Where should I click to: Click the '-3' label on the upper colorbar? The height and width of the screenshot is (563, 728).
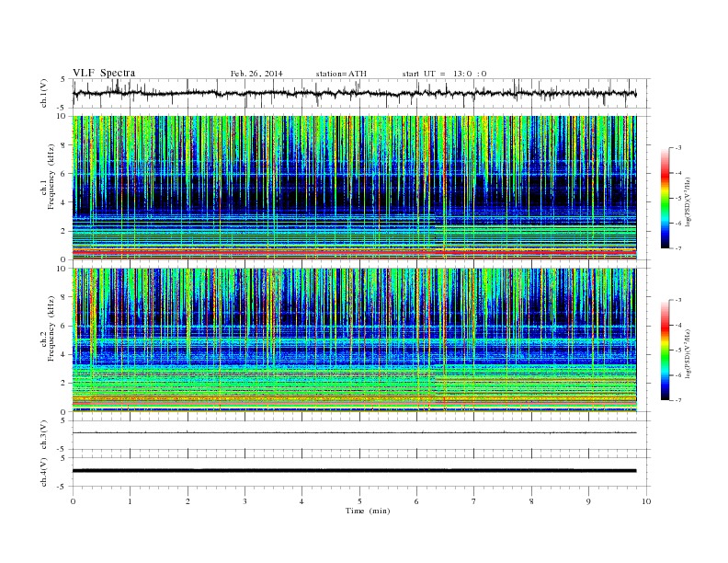click(677, 148)
